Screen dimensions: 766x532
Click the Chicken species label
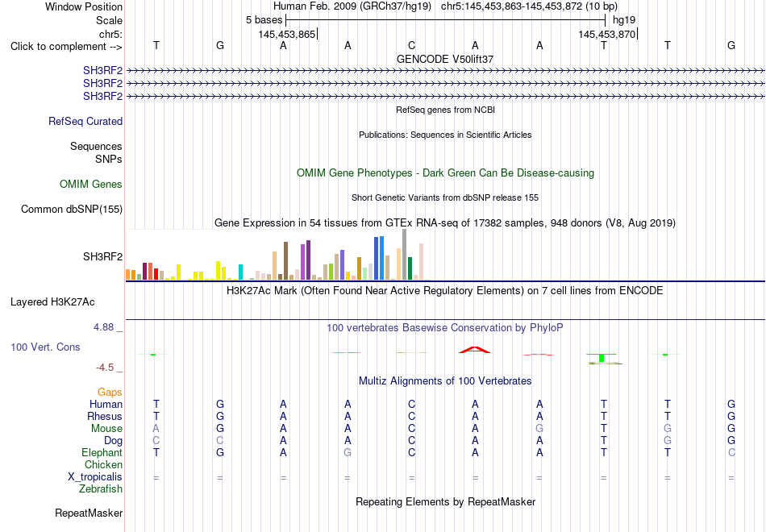103,464
